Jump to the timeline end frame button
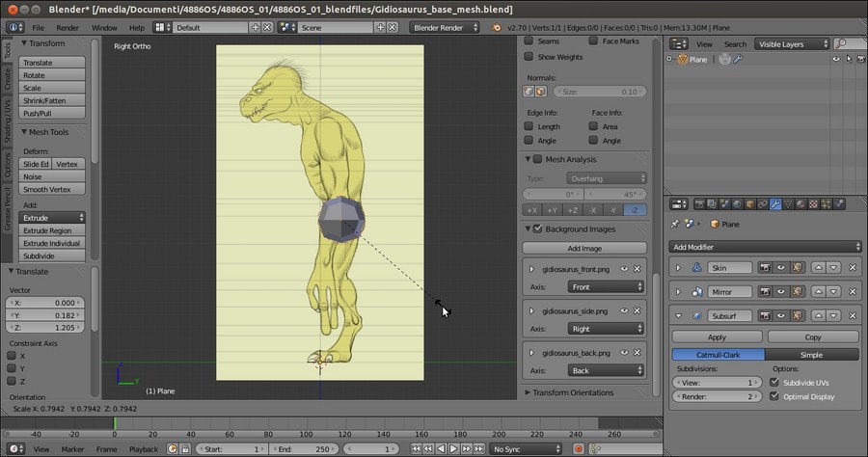The width and height of the screenshot is (868, 457). [x=479, y=448]
